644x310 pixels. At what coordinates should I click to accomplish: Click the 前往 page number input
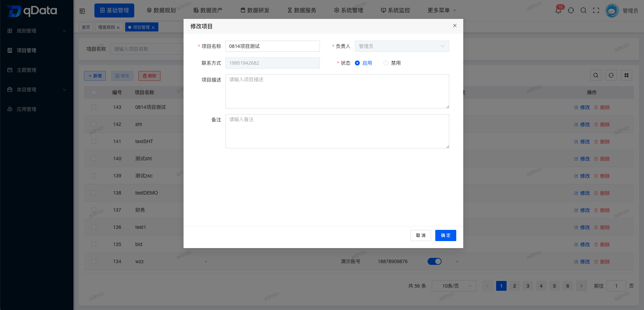tap(616, 286)
